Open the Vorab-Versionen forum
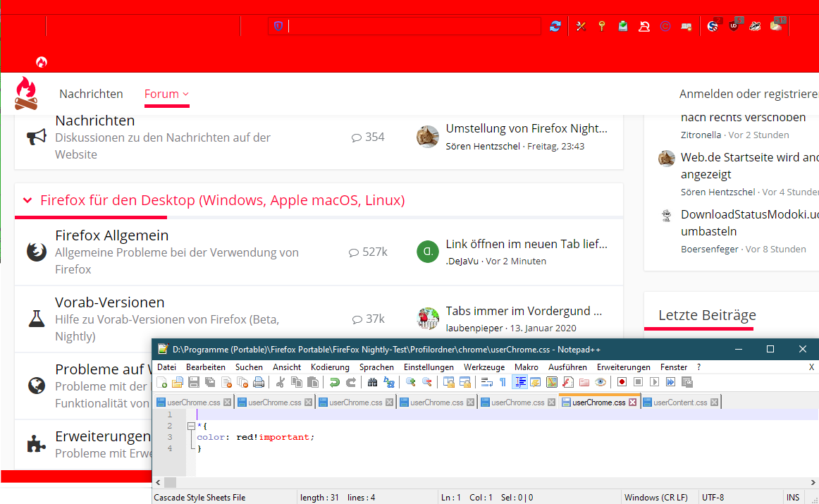The image size is (819, 504). coord(110,302)
